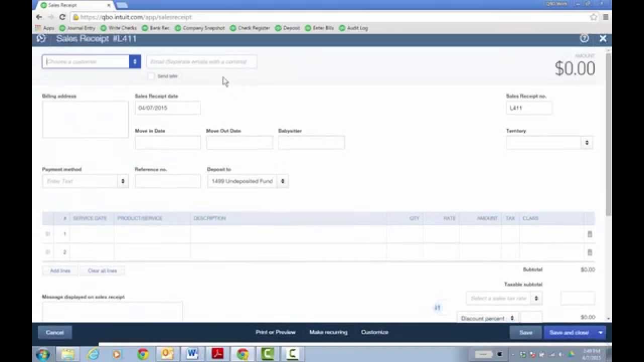Open the Territory dropdown
644x362 pixels.
click(x=587, y=143)
